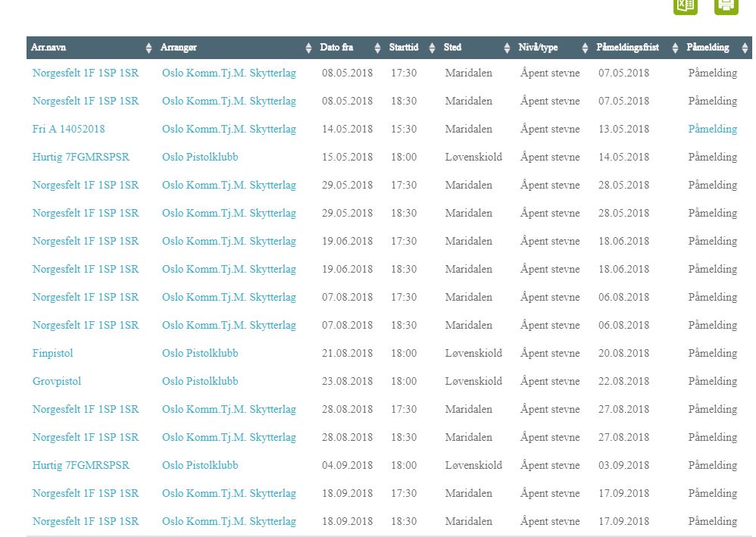The width and height of the screenshot is (756, 537).
Task: Click sort arrows beside Arrangør header
Action: [308, 48]
